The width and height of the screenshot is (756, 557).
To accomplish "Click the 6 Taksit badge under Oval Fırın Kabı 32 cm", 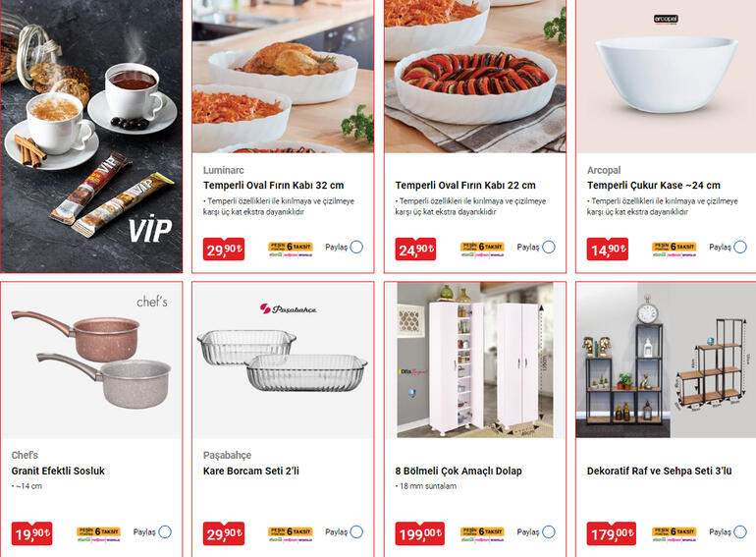I will coord(291,249).
